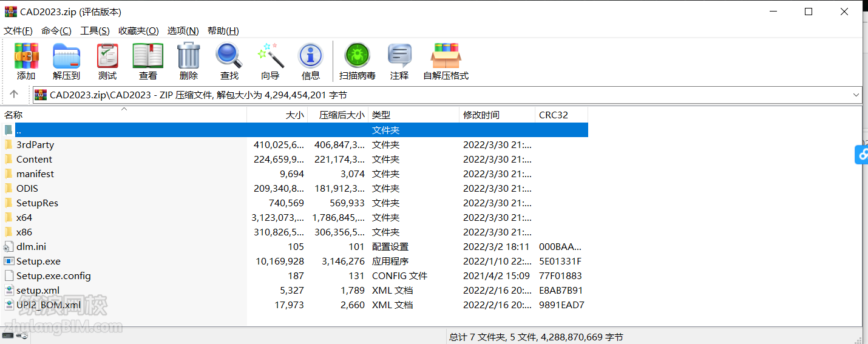Click the size value 10,169,928
The image size is (868, 344).
(x=280, y=261)
